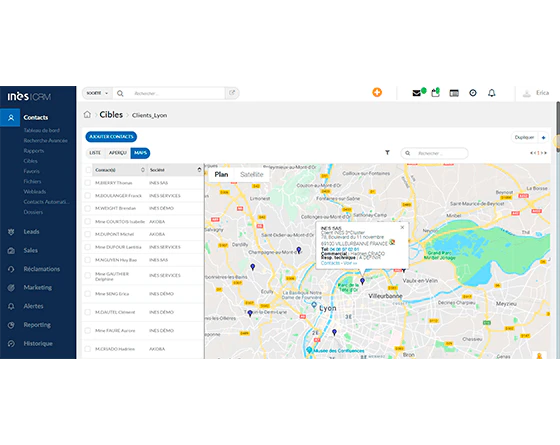Sort by the Société column arrows

199,170
